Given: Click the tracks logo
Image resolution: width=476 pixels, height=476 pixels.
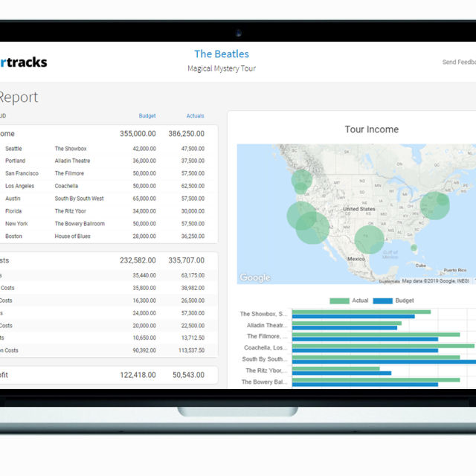Looking at the screenshot, I should (x=24, y=62).
